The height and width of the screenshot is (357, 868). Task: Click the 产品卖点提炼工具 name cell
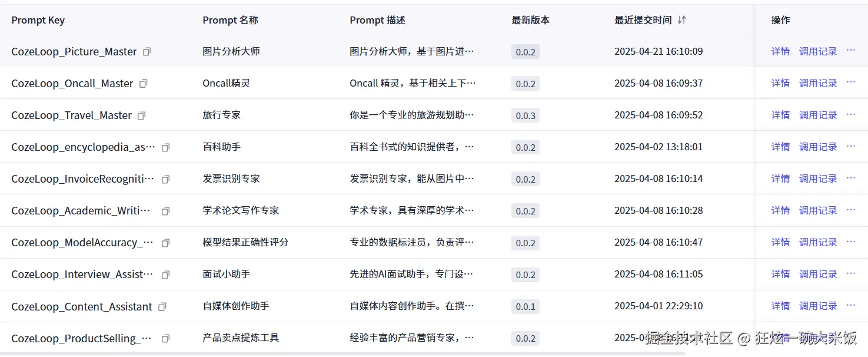[x=241, y=338]
